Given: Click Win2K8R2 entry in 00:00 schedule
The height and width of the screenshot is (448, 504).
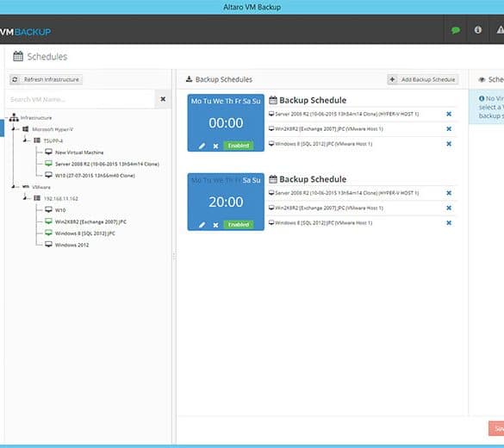Looking at the screenshot, I should [x=326, y=129].
